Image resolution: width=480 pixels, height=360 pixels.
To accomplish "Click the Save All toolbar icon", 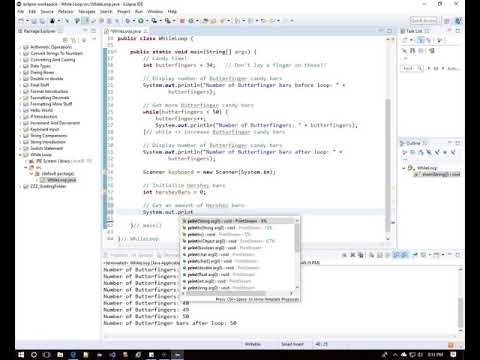I will tap(42, 21).
